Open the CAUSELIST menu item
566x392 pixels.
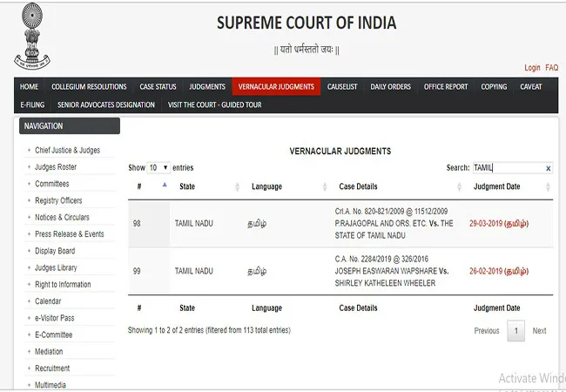pos(342,86)
